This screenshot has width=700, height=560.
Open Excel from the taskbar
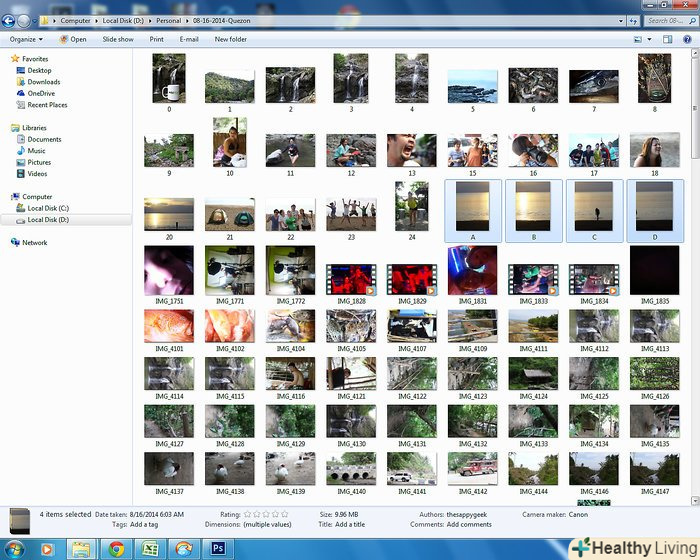point(150,549)
